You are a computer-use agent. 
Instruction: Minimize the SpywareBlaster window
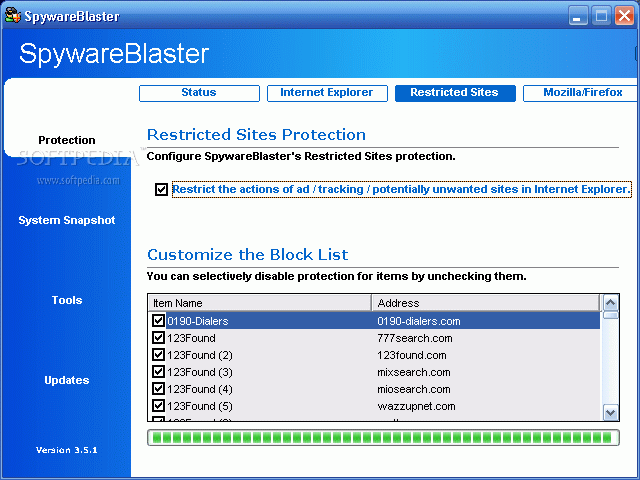click(x=578, y=16)
